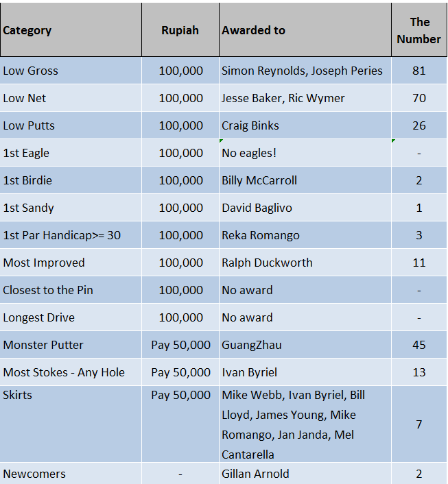Select The Number column header

click(x=418, y=31)
